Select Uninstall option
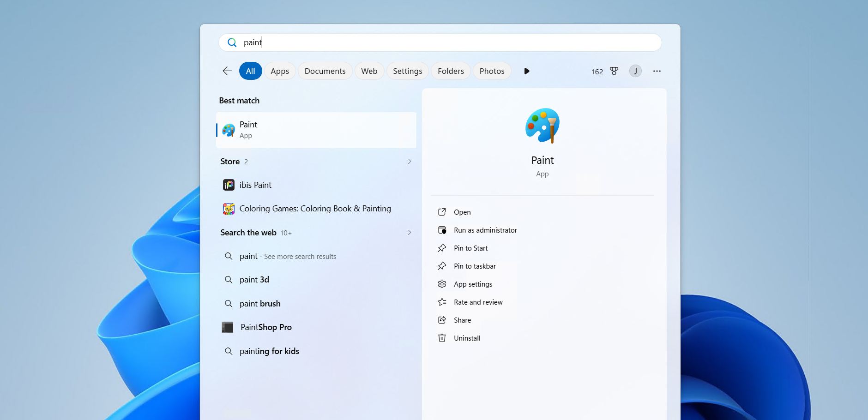This screenshot has width=868, height=420. coord(467,338)
